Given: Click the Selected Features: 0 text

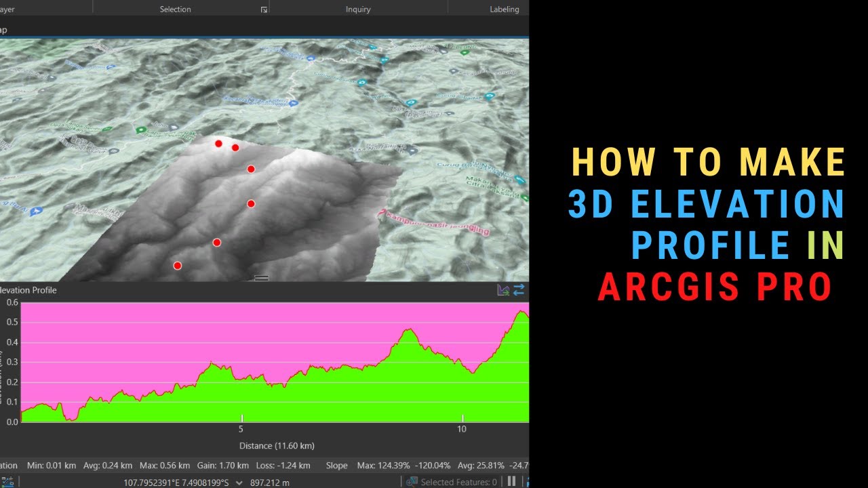Looking at the screenshot, I should tap(458, 483).
